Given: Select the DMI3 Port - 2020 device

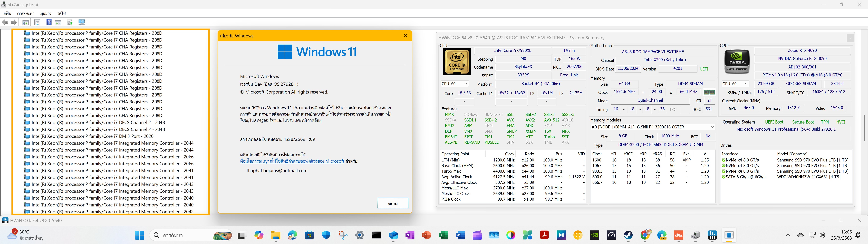Looking at the screenshot, I should (x=92, y=136).
